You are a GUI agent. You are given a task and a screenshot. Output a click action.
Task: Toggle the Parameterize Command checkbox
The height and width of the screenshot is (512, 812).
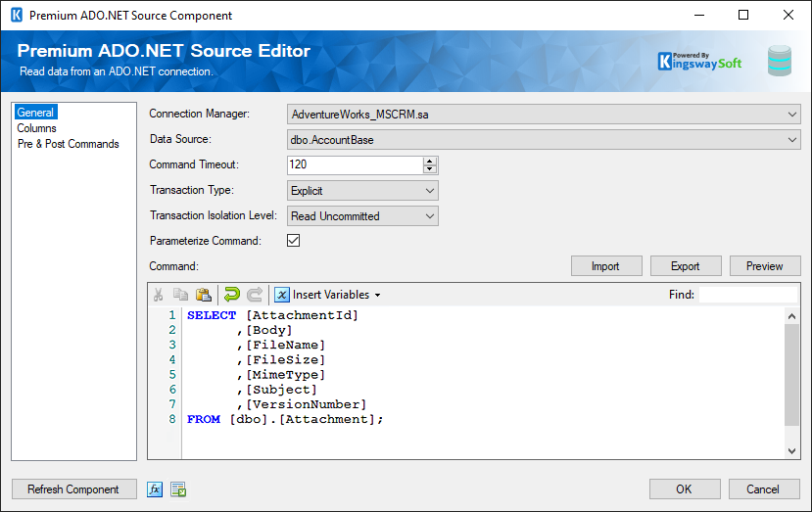click(x=294, y=240)
